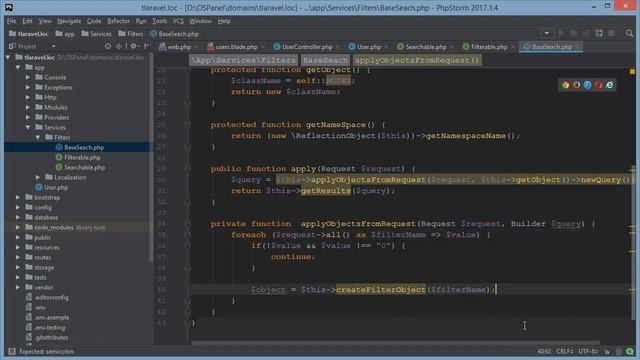Expand the Console folder

28,77
